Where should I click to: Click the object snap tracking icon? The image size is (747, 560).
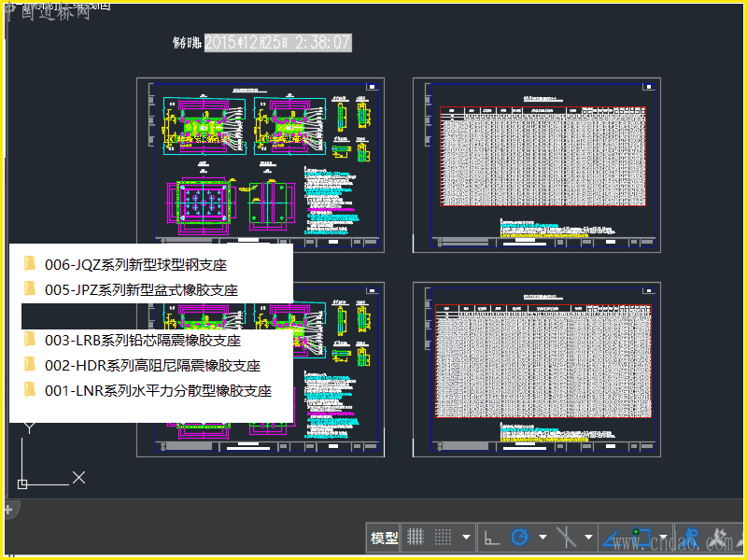pyautogui.click(x=613, y=537)
